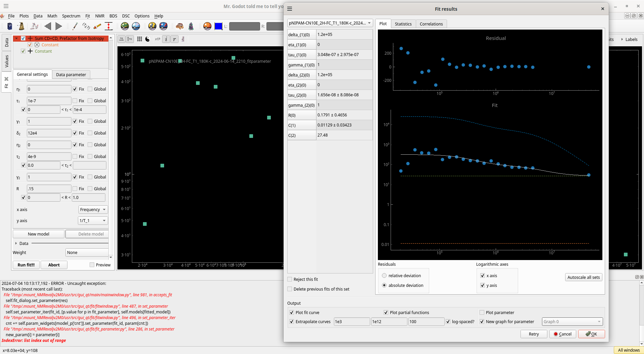Click the left-pointing triangle toolbar icon
This screenshot has width=644, height=354.
[48, 26]
